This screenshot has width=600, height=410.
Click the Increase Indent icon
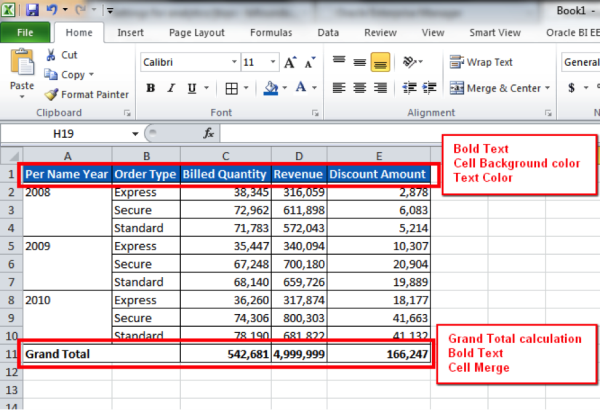(431, 87)
